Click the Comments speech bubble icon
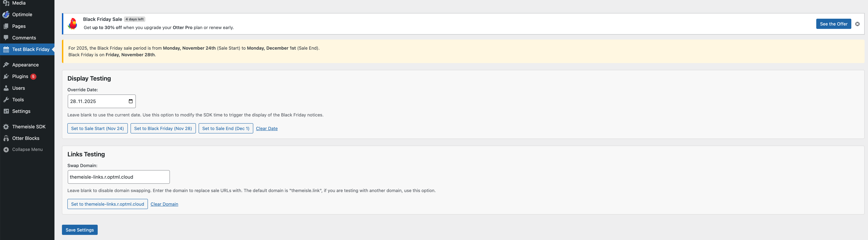Image resolution: width=868 pixels, height=240 pixels. pos(6,38)
